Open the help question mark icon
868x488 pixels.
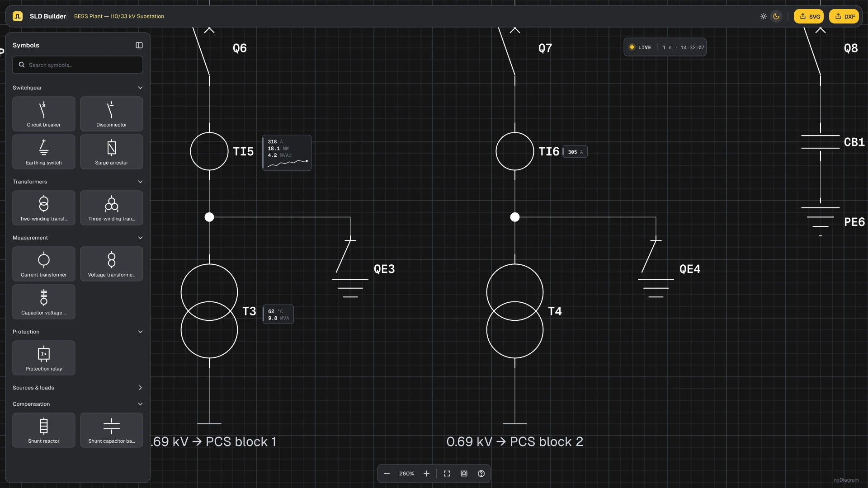481,474
